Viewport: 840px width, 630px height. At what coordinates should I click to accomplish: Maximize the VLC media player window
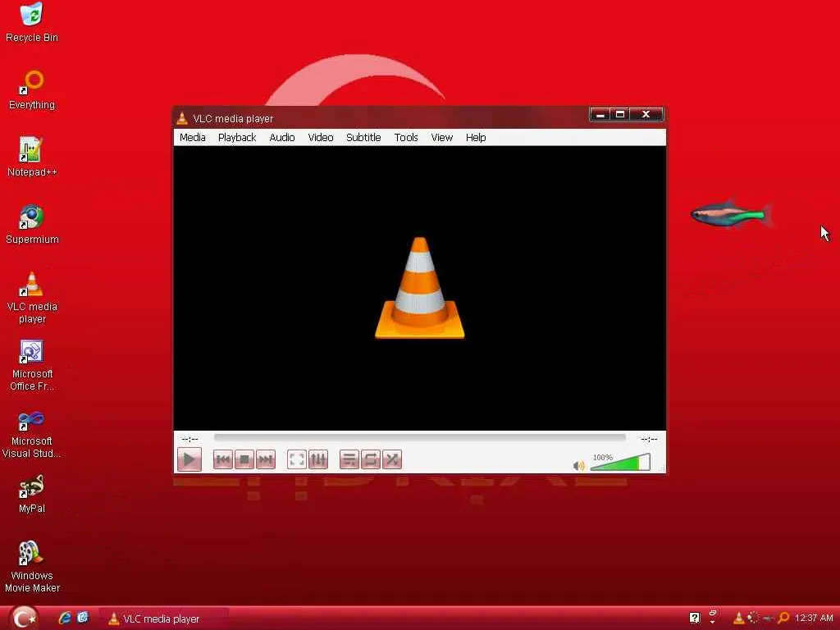(620, 115)
